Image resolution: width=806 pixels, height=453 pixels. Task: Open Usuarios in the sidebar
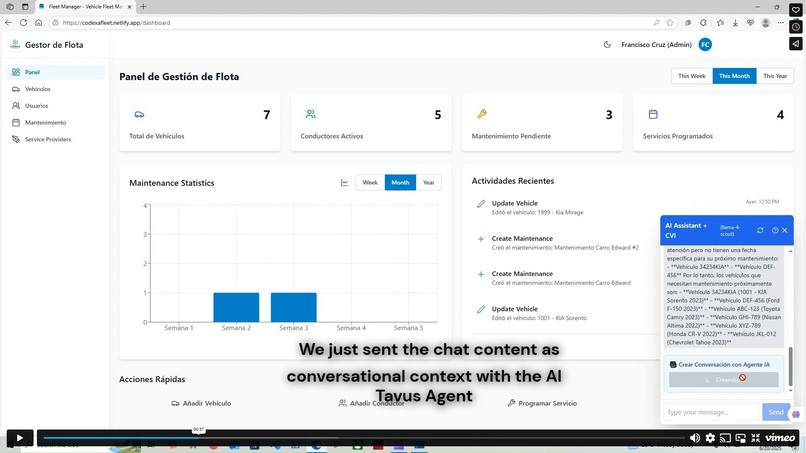click(56, 105)
